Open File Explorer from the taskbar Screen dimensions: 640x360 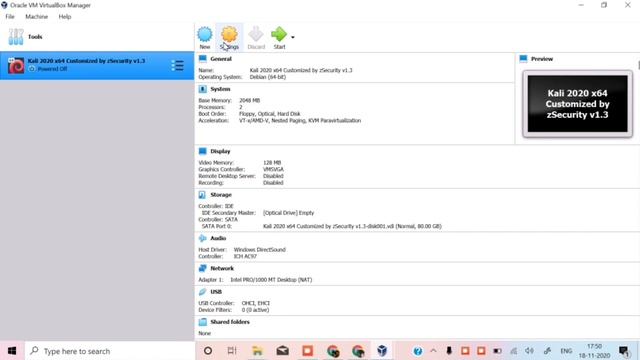[257, 351]
